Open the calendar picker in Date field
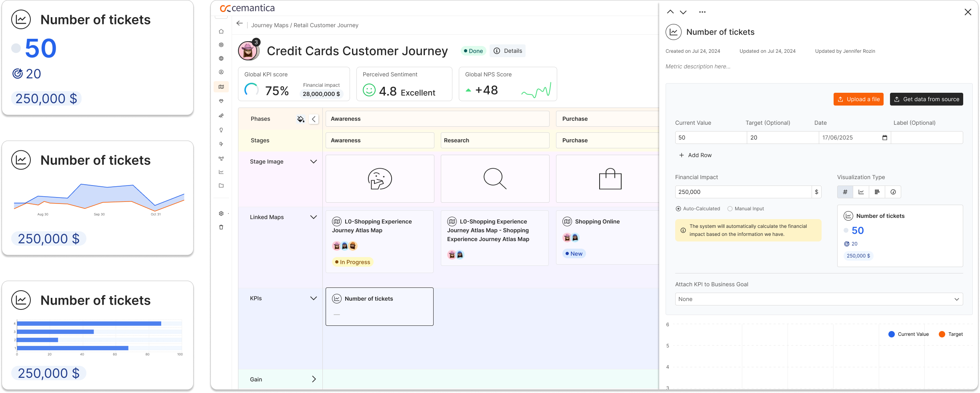 click(885, 138)
